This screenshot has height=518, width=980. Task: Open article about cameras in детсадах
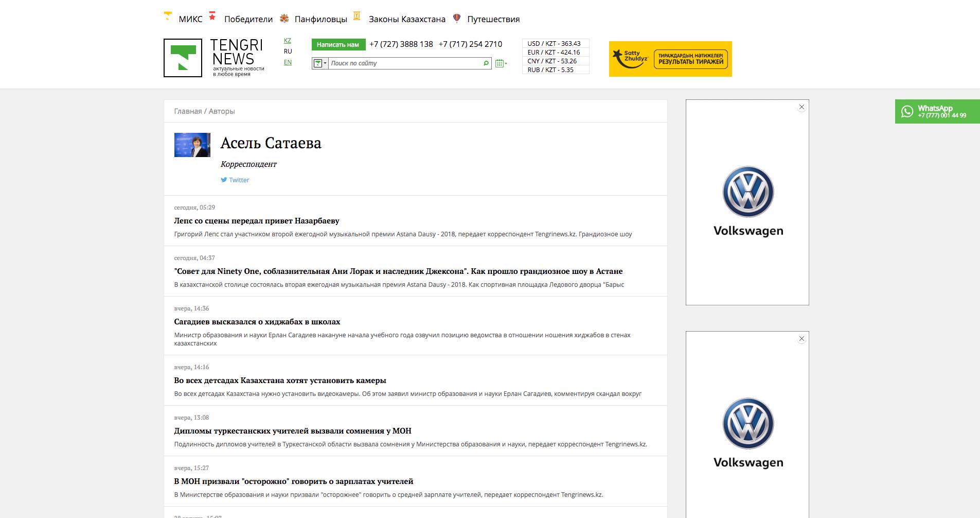tap(280, 381)
